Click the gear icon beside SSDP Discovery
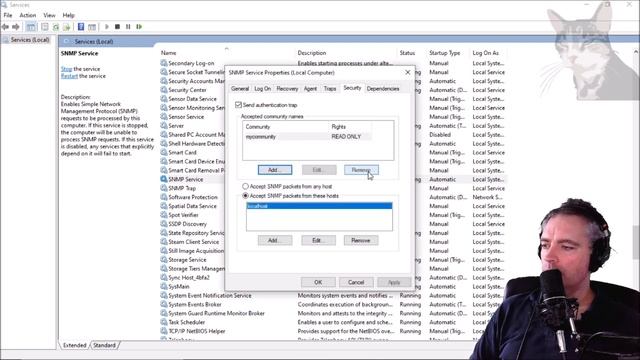The height and width of the screenshot is (360, 640). [x=164, y=224]
